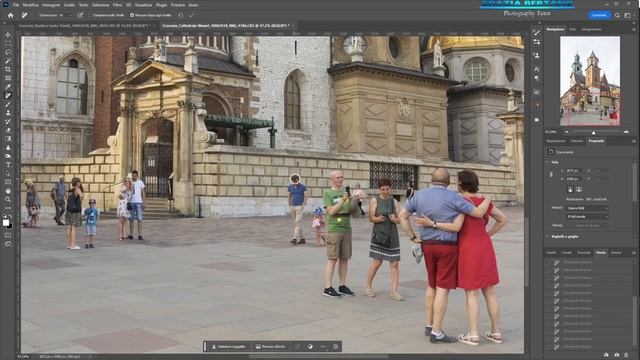This screenshot has width=640, height=360.
Task: Set canvas to portrait orientation
Action: (570, 189)
